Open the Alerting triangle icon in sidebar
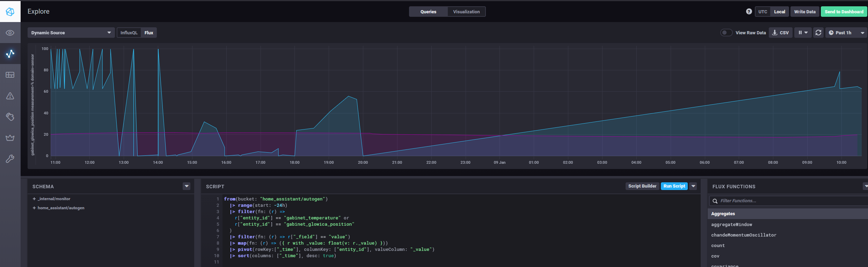Viewport: 868px width, 267px height. tap(10, 96)
